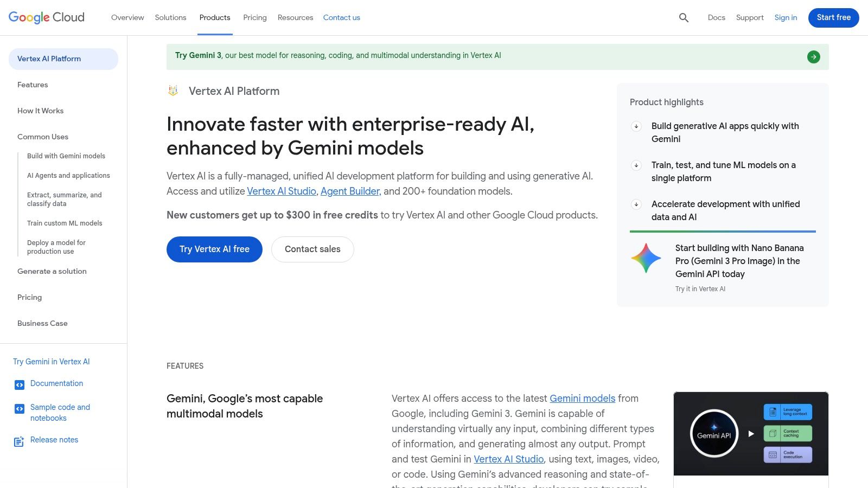Go to Generate a solution in sidebar
This screenshot has height=488, width=868.
[52, 272]
